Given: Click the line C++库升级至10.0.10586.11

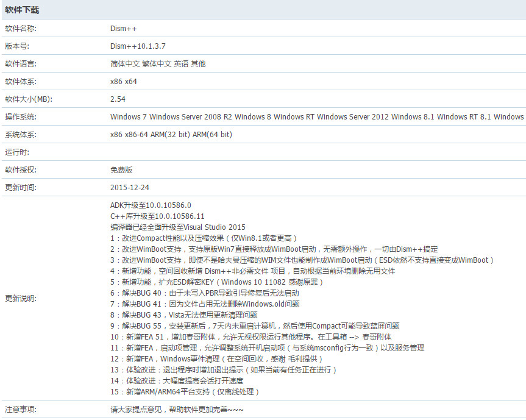Looking at the screenshot, I should coord(157,216).
